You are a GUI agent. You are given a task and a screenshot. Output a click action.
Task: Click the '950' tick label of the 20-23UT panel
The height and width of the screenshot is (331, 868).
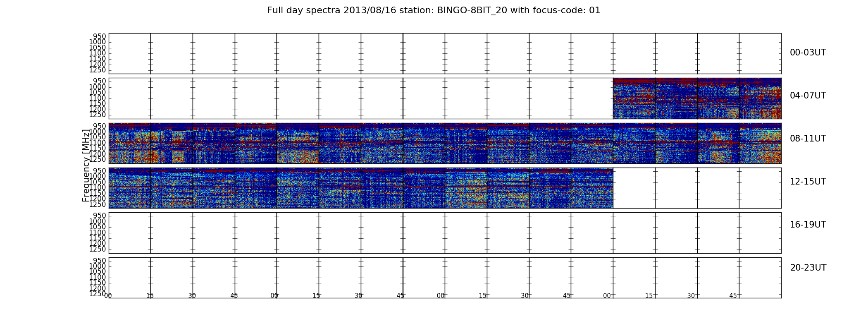click(x=99, y=261)
